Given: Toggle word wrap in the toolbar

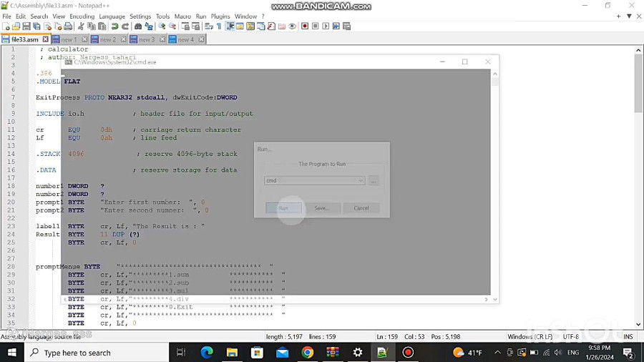Looking at the screenshot, I should (209, 26).
